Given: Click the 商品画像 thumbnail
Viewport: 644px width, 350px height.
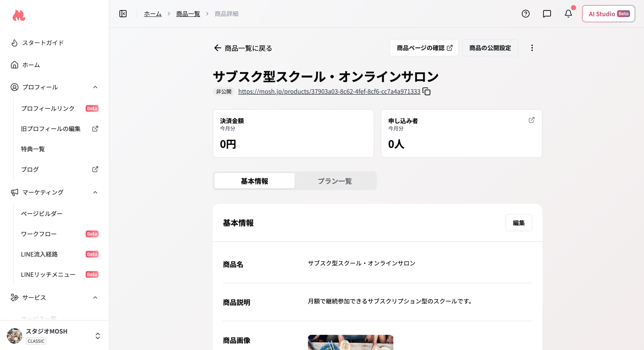Looking at the screenshot, I should coord(350,342).
